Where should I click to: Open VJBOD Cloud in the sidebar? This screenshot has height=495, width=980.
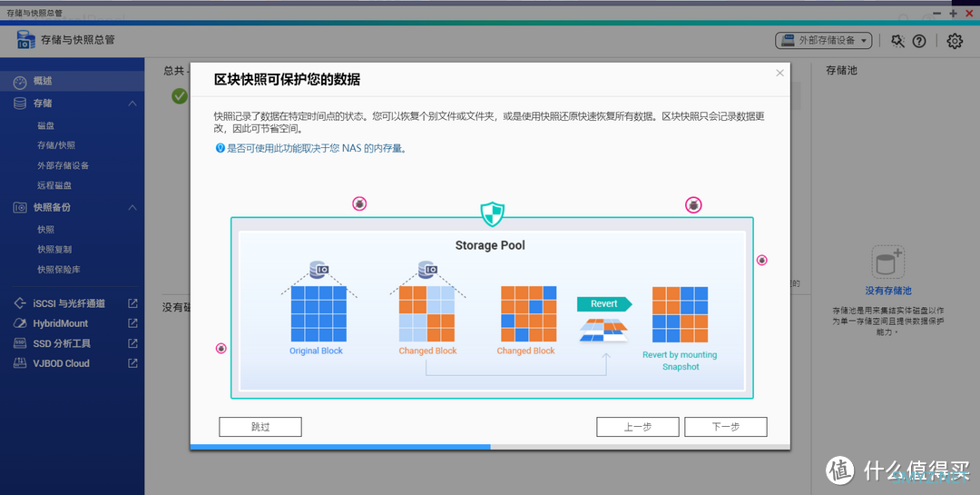tap(62, 363)
